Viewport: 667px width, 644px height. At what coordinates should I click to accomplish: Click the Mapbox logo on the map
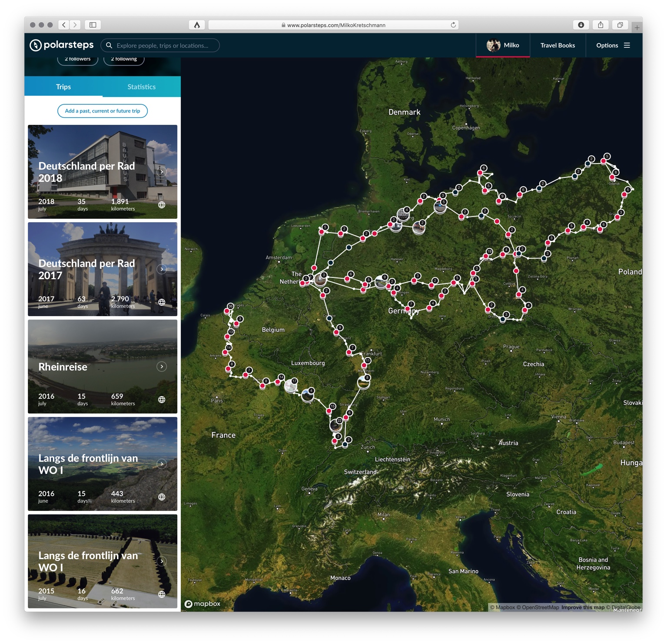tap(202, 604)
